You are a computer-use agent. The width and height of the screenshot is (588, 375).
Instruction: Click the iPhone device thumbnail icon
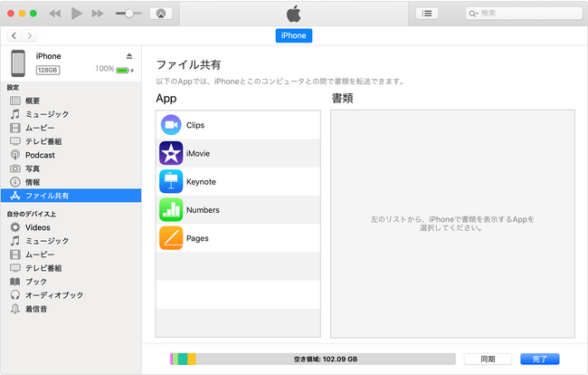coord(18,63)
